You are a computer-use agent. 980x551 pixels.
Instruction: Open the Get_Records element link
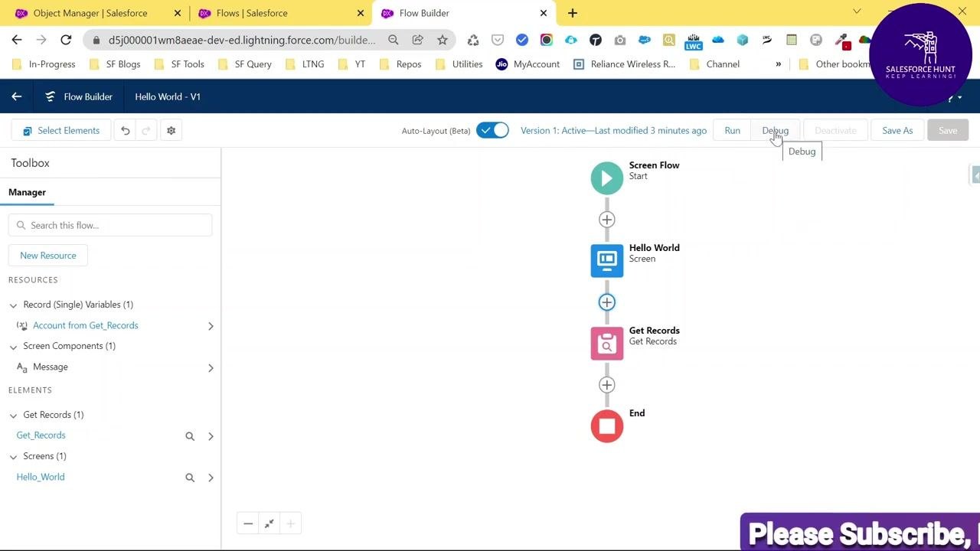click(41, 435)
